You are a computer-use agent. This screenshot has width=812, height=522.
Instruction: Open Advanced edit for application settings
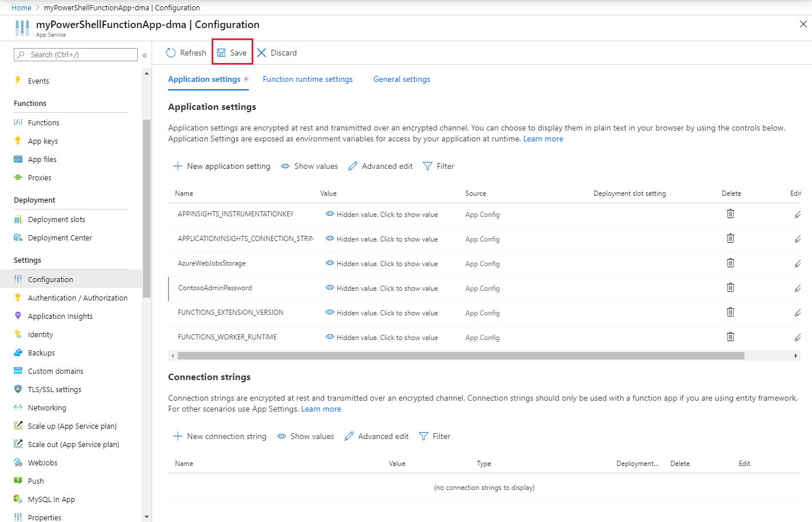(x=380, y=166)
